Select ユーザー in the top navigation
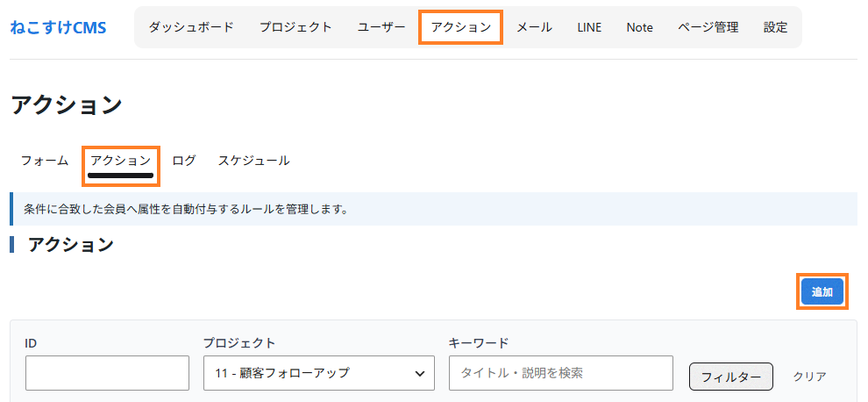The image size is (868, 402). 381,27
